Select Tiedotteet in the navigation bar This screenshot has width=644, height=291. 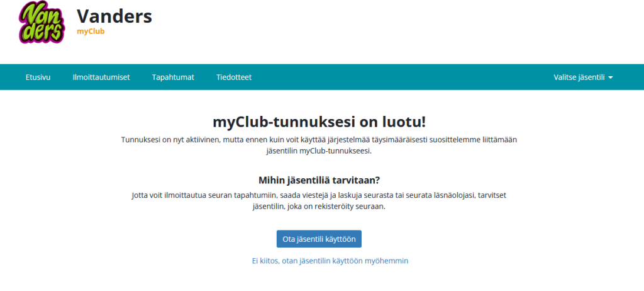(234, 77)
